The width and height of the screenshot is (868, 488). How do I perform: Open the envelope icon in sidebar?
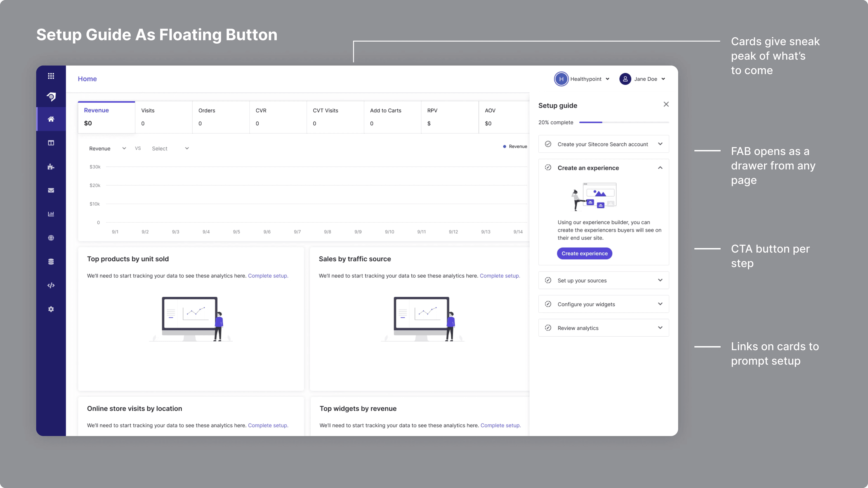51,190
